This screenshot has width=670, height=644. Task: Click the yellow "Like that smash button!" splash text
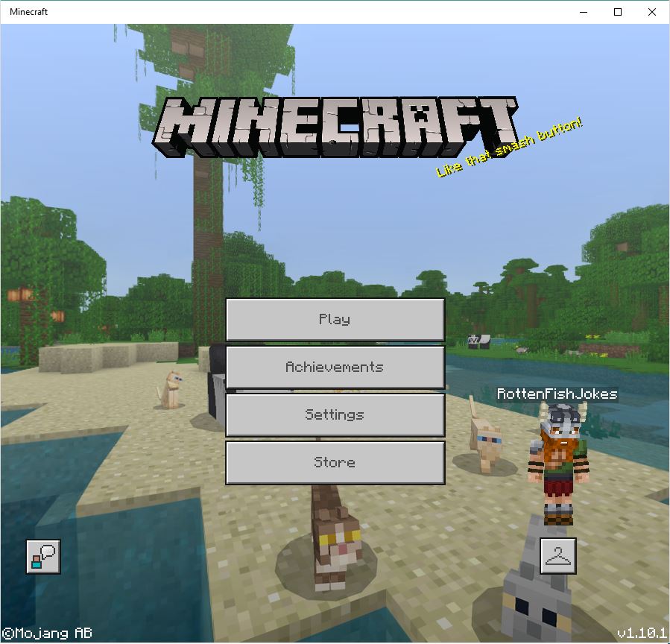[508, 147]
